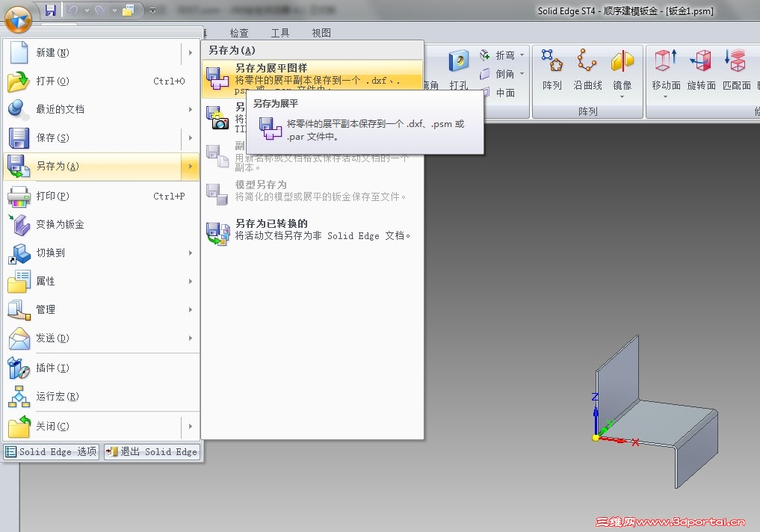Click the 切换到 cube icon
This screenshot has width=760, height=532.
coord(19,253)
